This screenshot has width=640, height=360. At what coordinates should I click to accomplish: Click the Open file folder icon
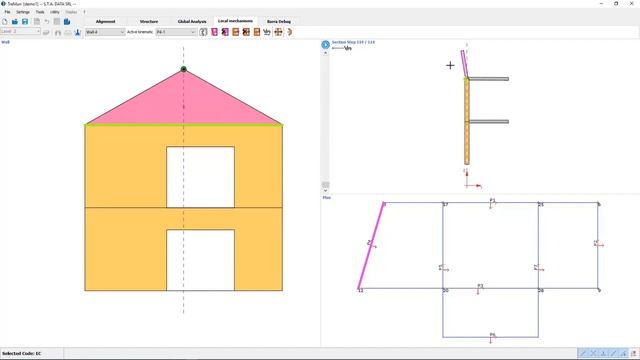pos(15,22)
